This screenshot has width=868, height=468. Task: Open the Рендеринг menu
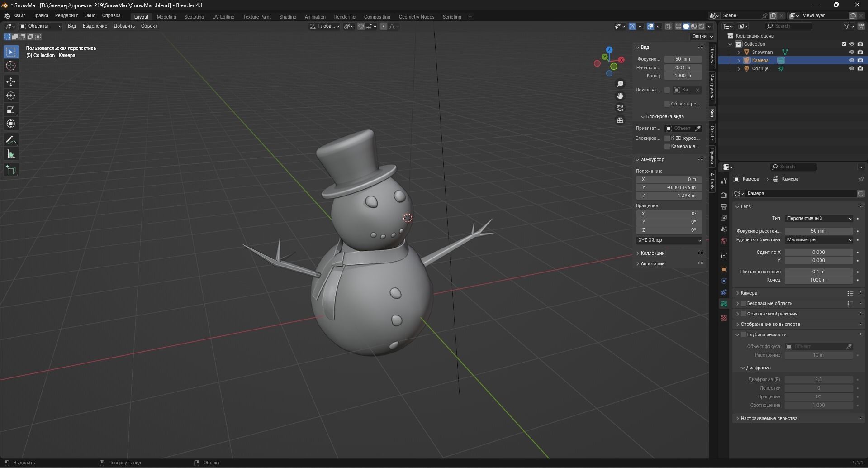[x=66, y=15]
